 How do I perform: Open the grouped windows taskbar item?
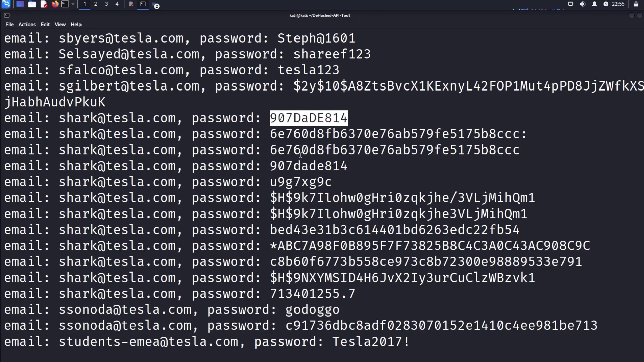tap(155, 5)
